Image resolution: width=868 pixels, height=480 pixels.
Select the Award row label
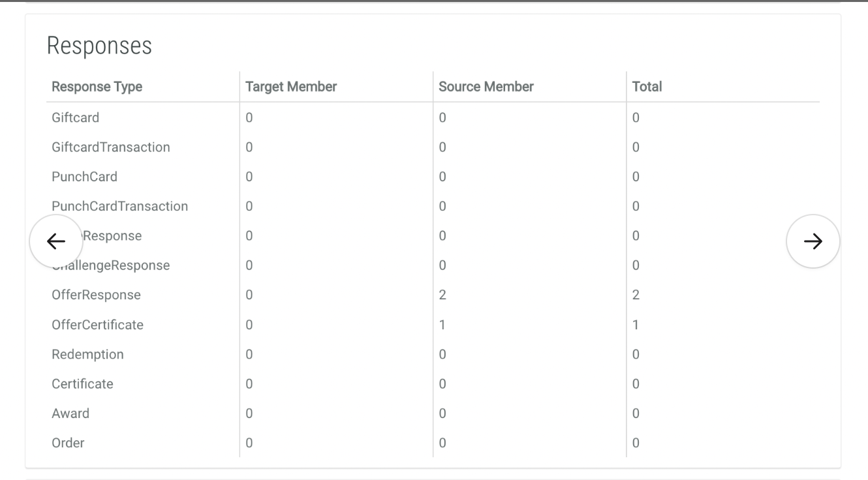70,413
